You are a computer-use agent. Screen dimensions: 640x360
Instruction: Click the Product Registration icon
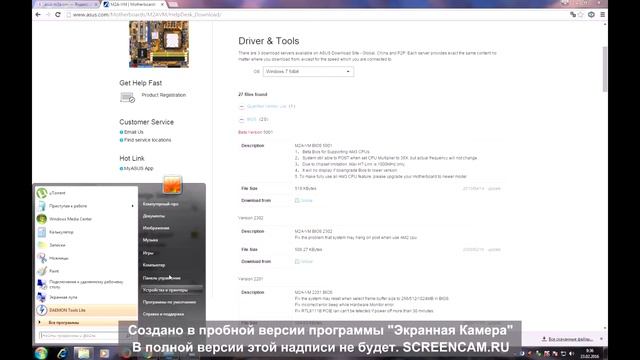point(127,98)
